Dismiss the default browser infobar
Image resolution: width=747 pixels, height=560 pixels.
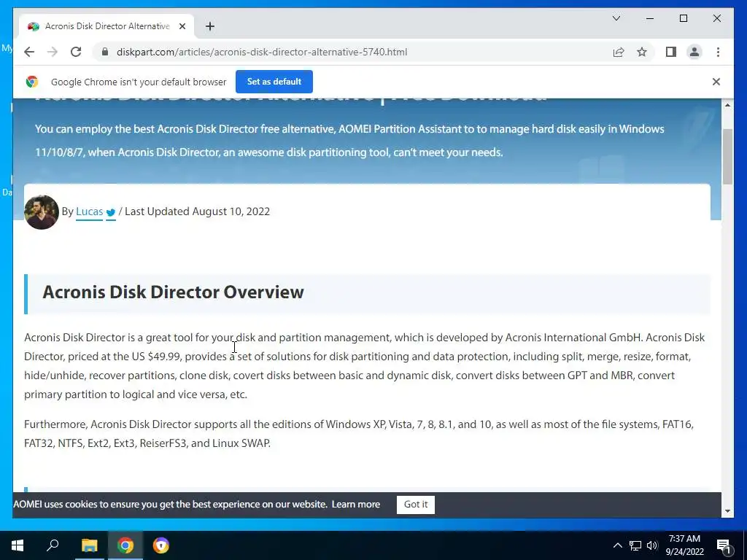(x=716, y=82)
